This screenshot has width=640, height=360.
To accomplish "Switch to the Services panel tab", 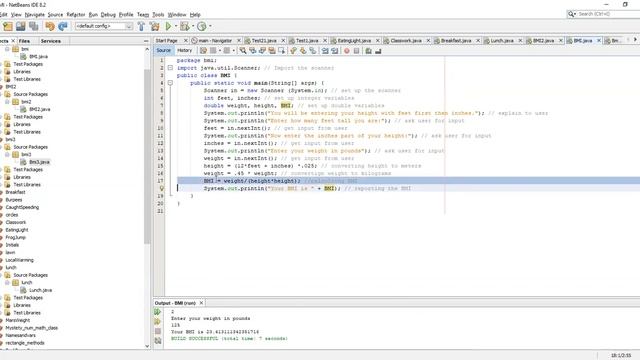I will coord(51,41).
